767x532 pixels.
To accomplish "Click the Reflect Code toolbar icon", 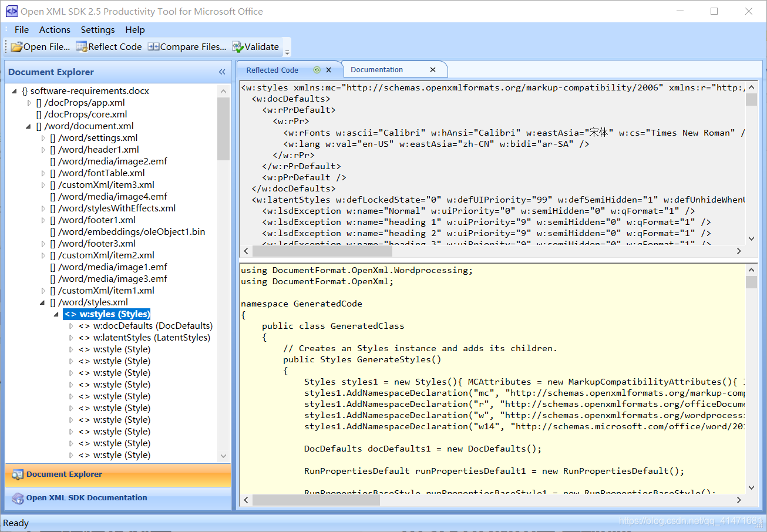I will click(x=81, y=47).
